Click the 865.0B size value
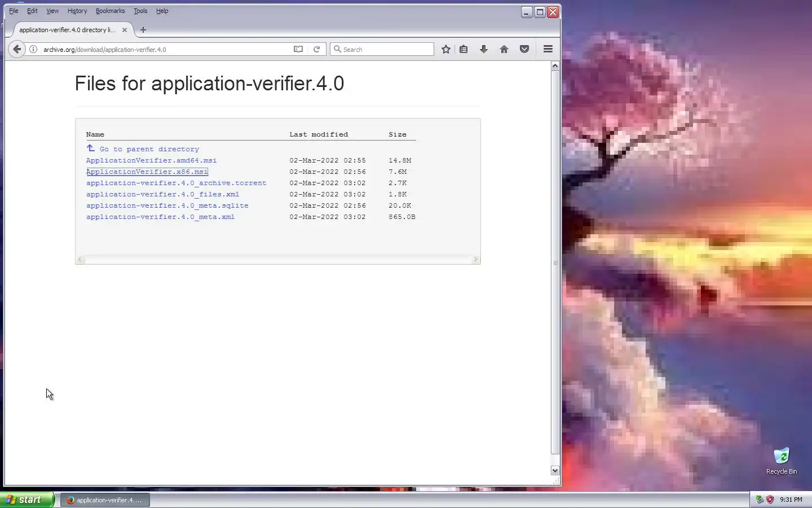Image resolution: width=812 pixels, height=508 pixels. [x=401, y=217]
